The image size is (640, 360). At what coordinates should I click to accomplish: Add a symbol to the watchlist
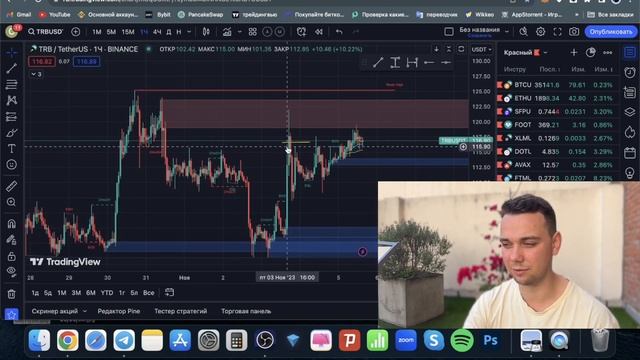[574, 53]
